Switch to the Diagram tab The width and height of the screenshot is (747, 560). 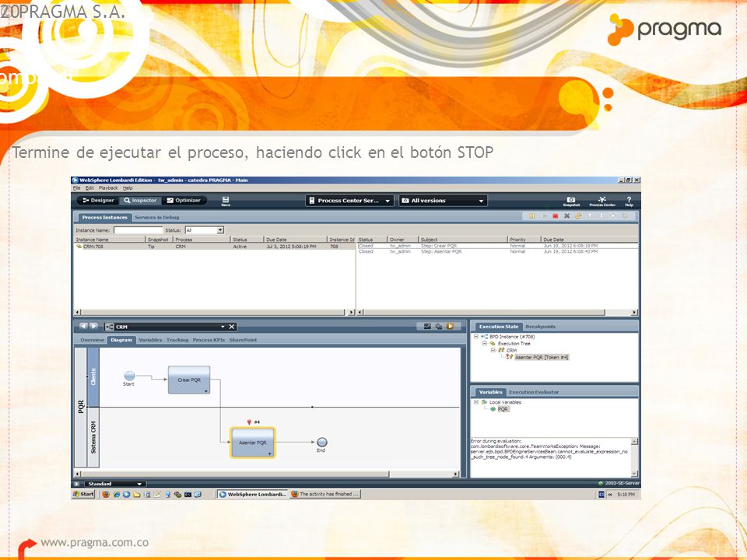[121, 340]
